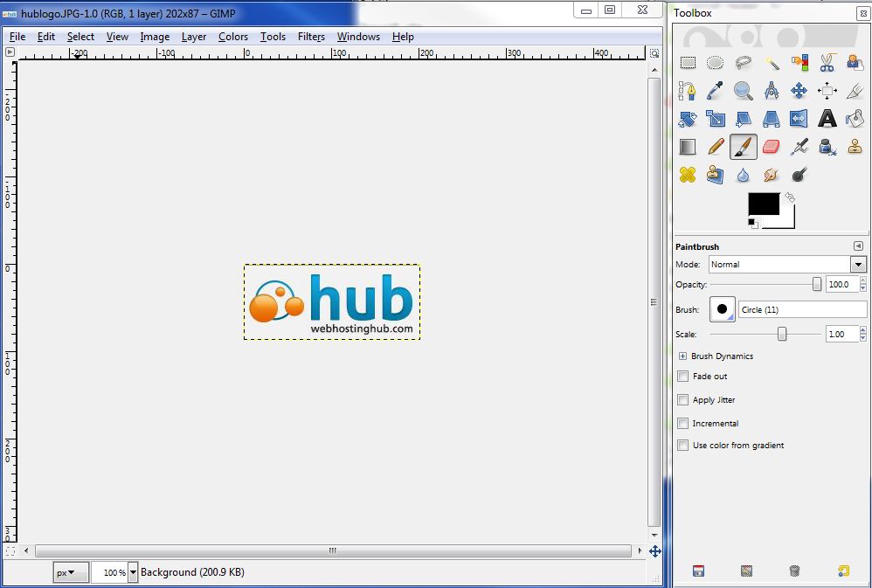The height and width of the screenshot is (588, 872).
Task: Select the Move tool
Action: coord(799,91)
